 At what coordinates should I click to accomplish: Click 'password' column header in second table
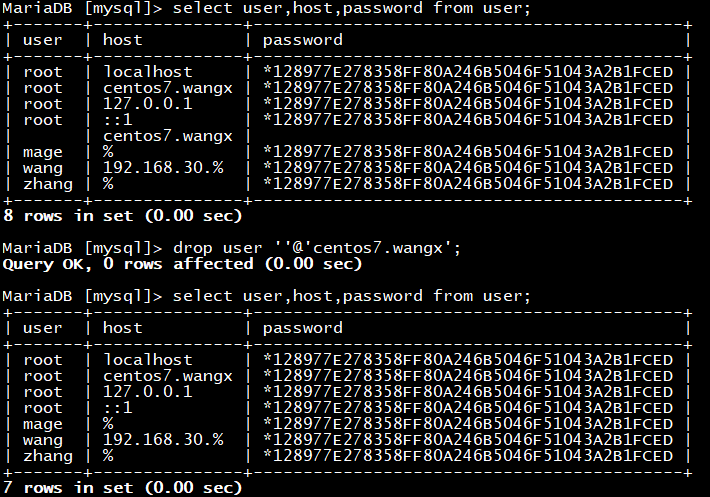(x=302, y=328)
